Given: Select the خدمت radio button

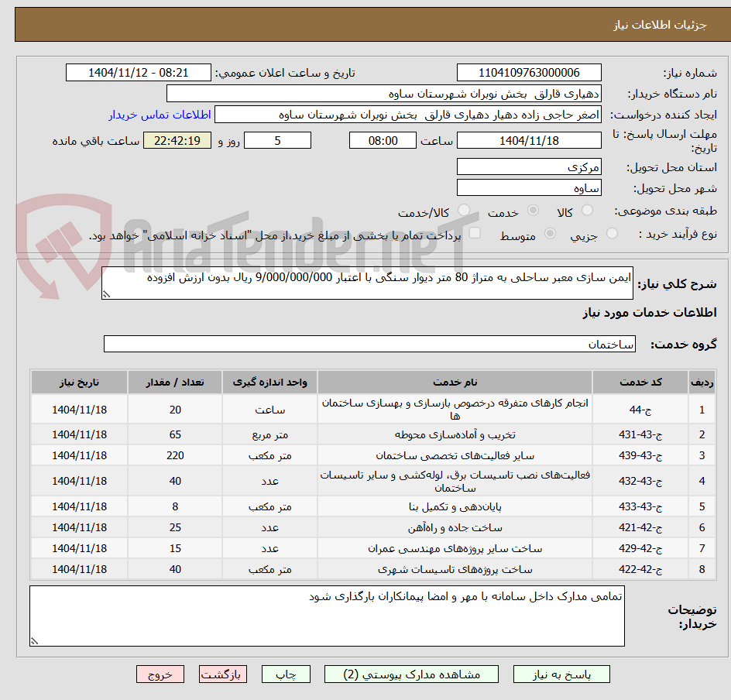Looking at the screenshot, I should click(x=533, y=210).
